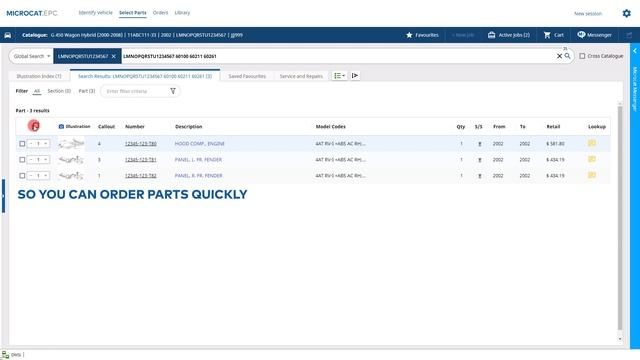This screenshot has width=640, height=360.
Task: Open the settings gear icon
Action: tap(627, 13)
